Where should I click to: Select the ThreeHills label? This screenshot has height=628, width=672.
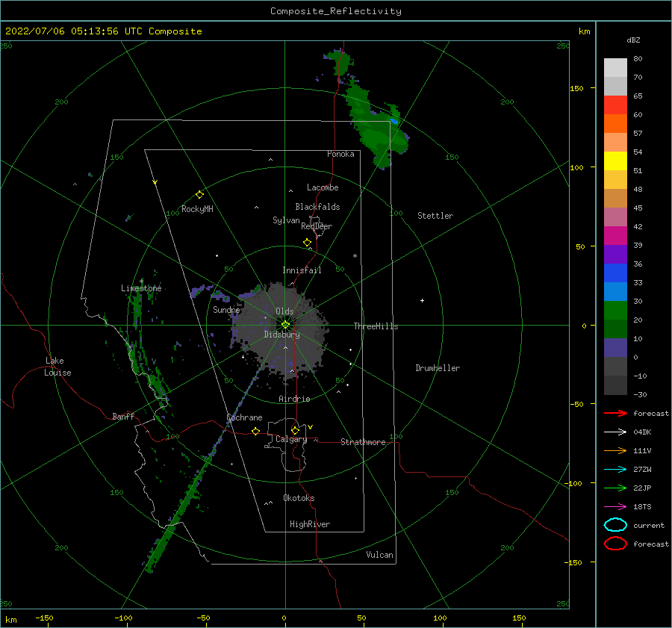(x=376, y=326)
